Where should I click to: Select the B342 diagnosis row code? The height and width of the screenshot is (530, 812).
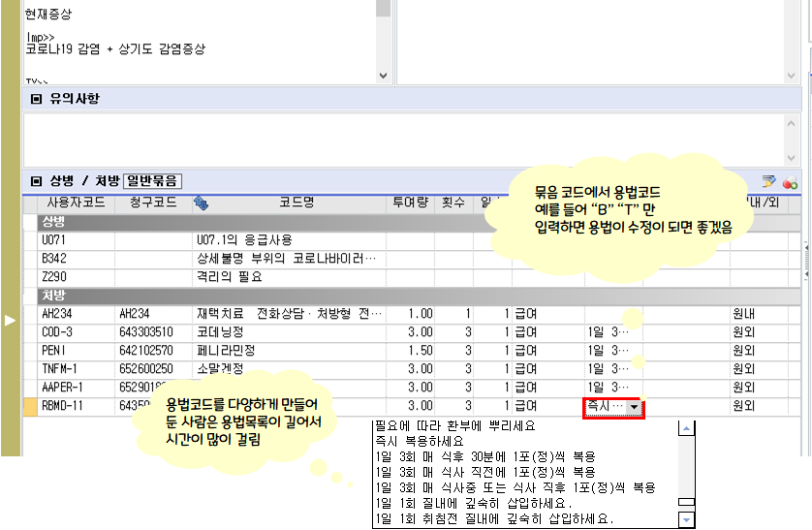click(x=54, y=259)
